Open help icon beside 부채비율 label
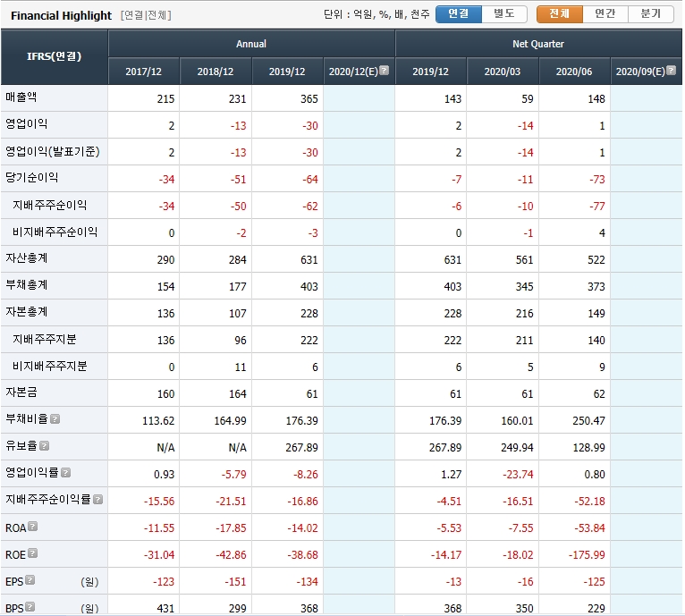Viewport: 685px width, 616px height. coord(55,419)
